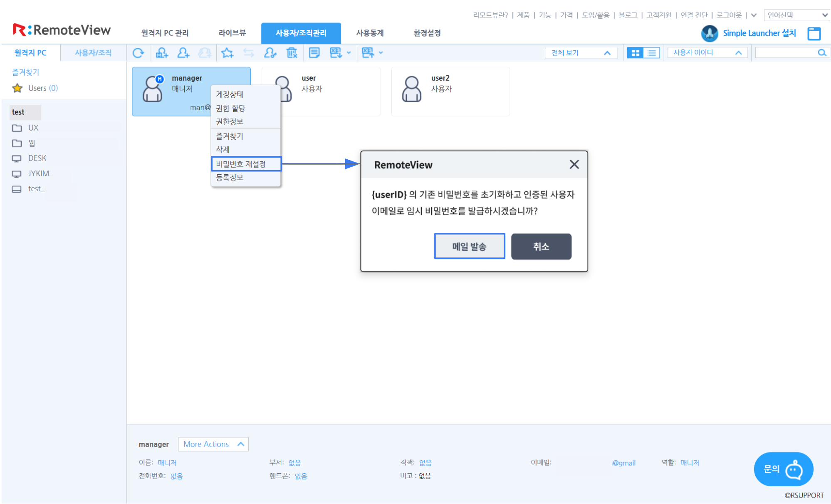831x504 pixels.
Task: Open the 언어선택 language selector
Action: (796, 15)
